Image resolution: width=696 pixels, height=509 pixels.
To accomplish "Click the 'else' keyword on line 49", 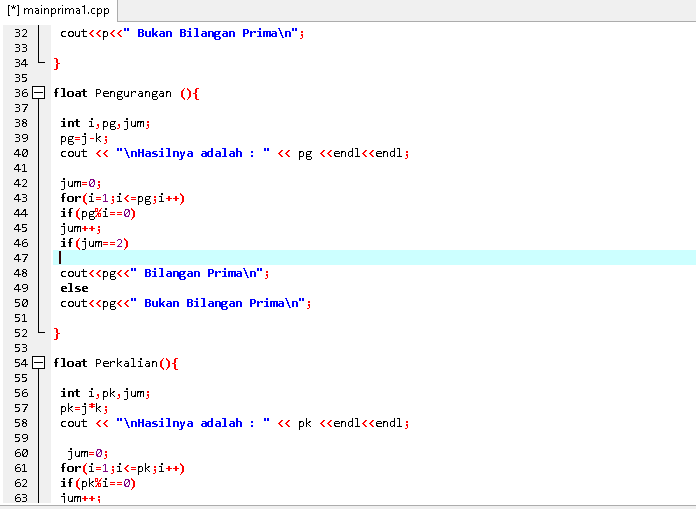I will (x=74, y=288).
